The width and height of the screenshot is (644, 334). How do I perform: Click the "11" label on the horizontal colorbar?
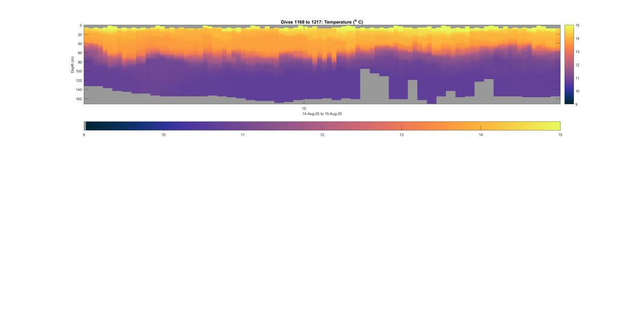point(243,135)
